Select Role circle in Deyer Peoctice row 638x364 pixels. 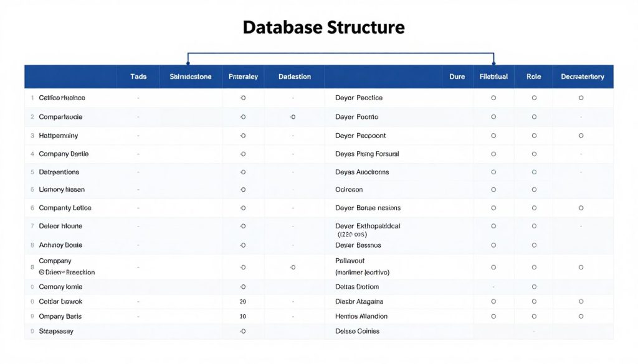534,98
